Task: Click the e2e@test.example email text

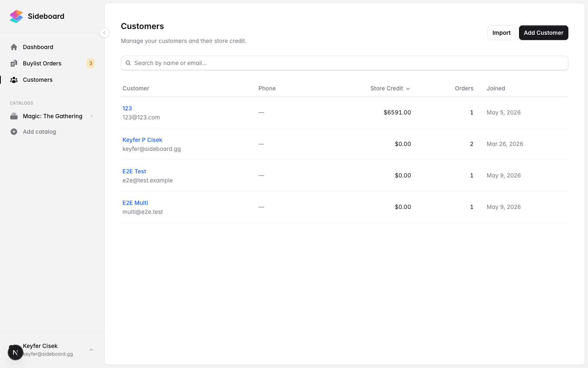Action: coord(147,180)
